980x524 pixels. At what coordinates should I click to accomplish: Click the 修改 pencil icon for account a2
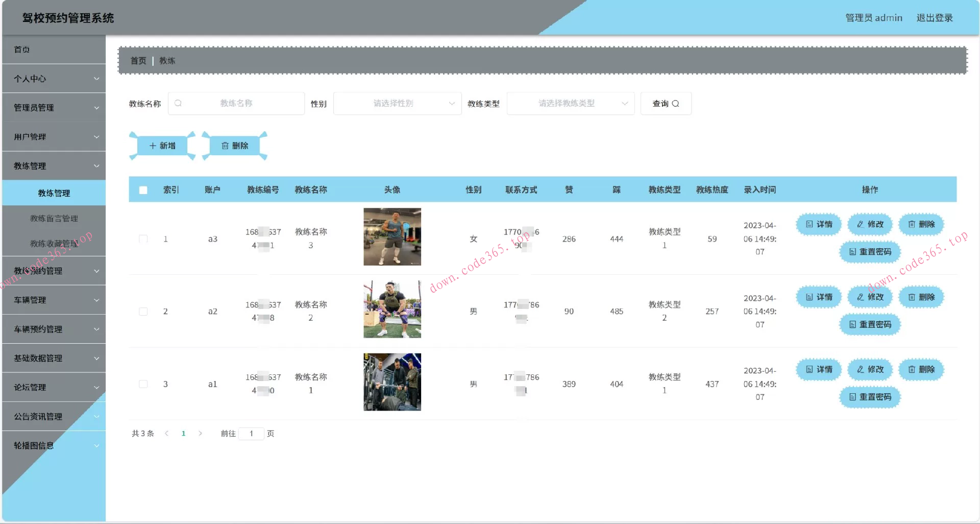tap(860, 297)
